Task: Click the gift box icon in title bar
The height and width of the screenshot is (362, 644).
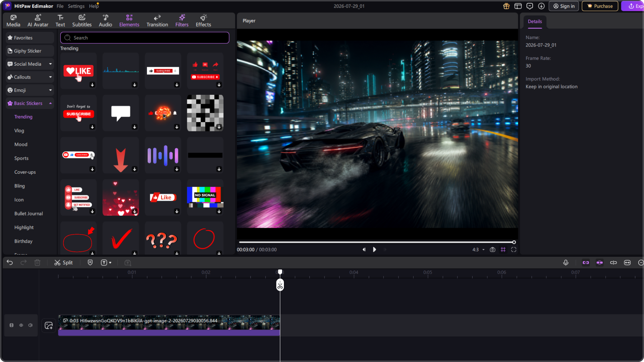Action: (x=506, y=6)
